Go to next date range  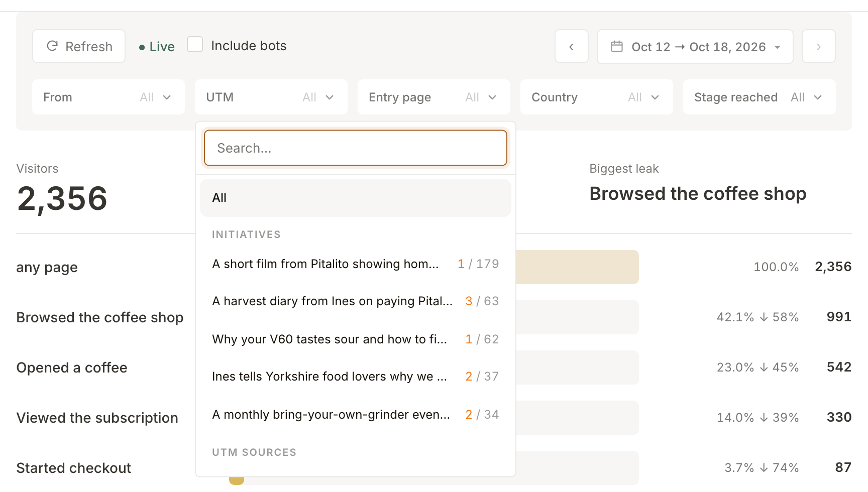[x=819, y=47]
